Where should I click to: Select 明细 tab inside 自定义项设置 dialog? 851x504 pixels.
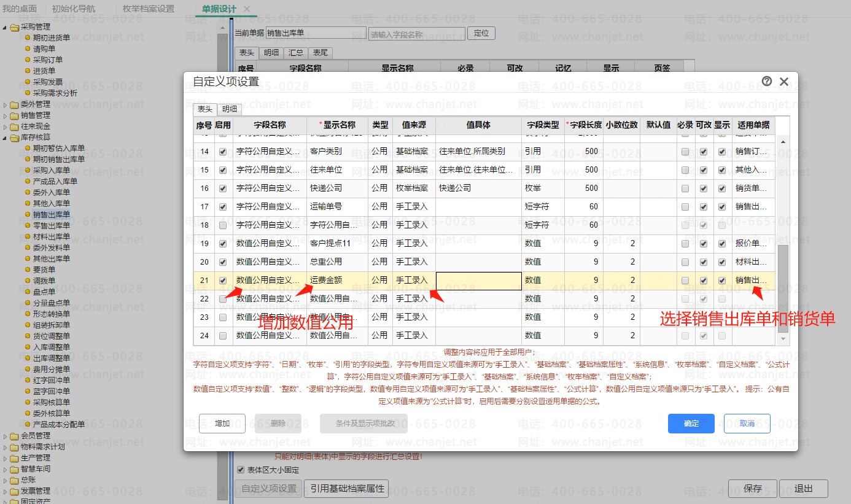(230, 109)
